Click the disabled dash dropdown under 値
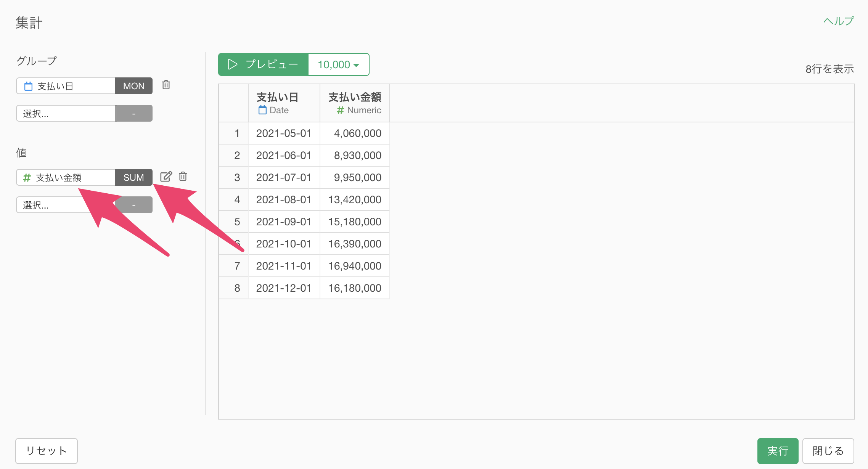The height and width of the screenshot is (469, 868). click(134, 205)
